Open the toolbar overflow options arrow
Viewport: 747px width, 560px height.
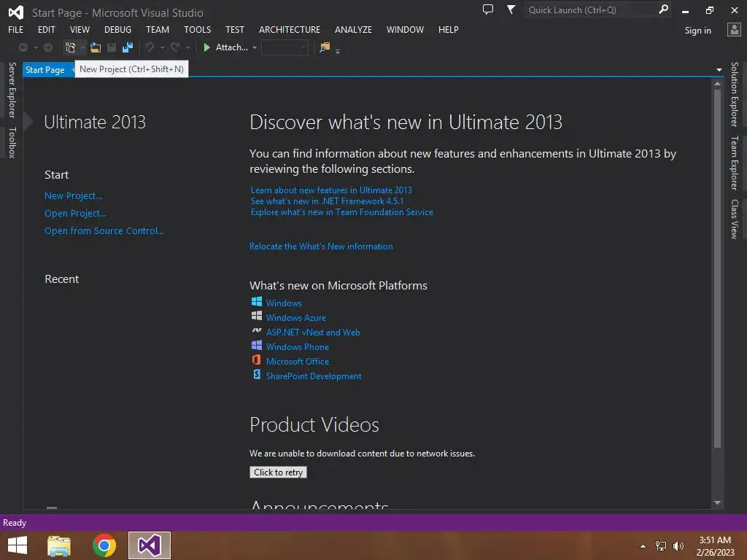coord(338,51)
